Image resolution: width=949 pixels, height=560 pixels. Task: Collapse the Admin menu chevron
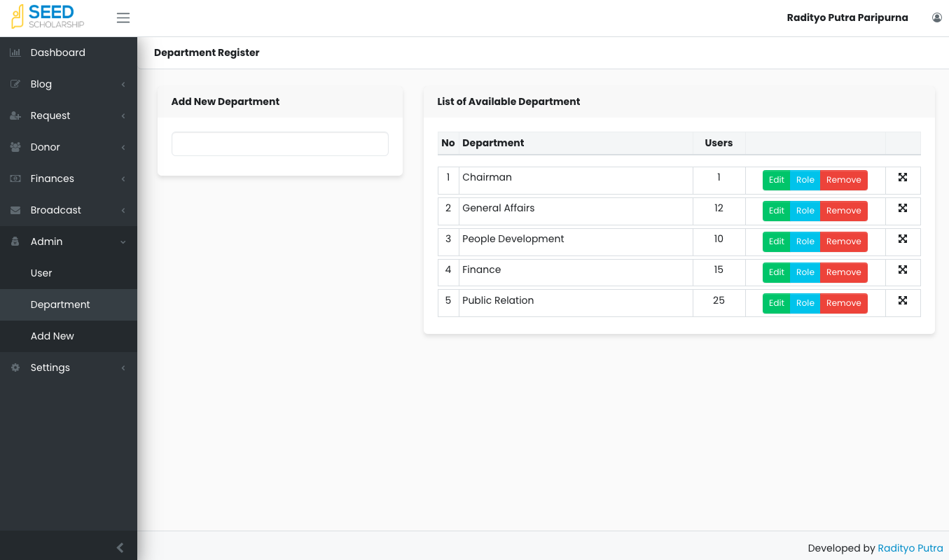[x=123, y=242]
